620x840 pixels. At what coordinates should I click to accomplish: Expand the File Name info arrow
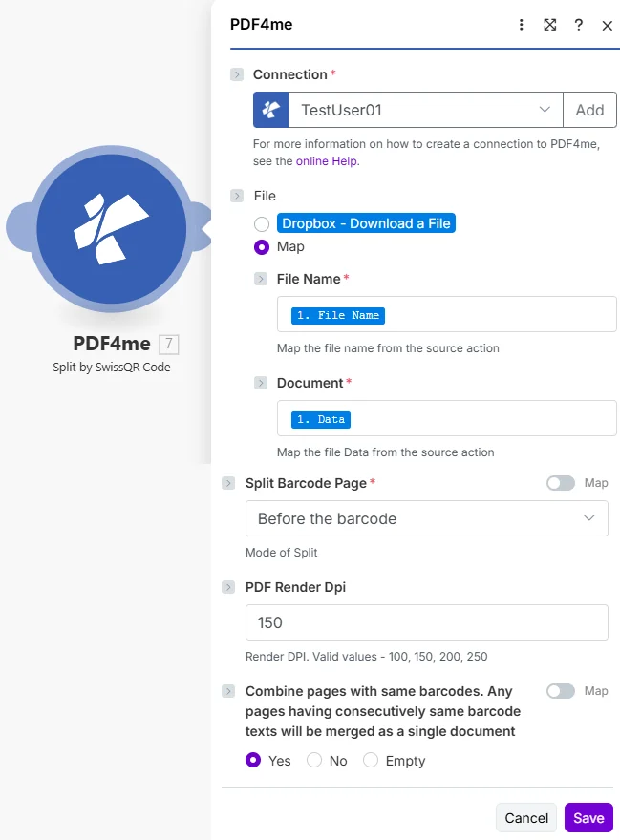click(x=261, y=279)
